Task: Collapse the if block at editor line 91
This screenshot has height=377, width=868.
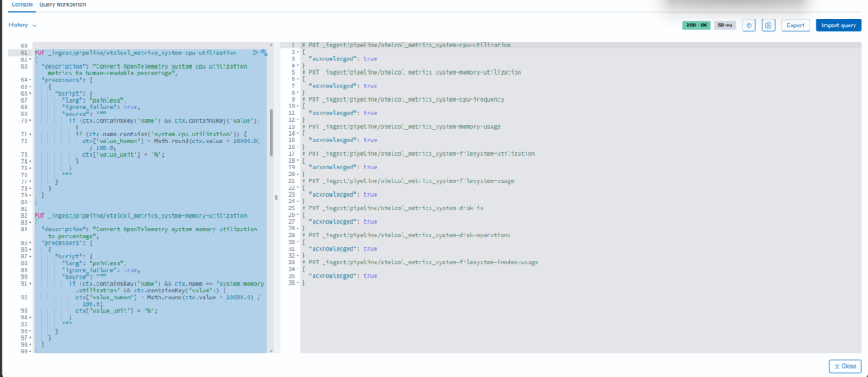Action: [30, 284]
